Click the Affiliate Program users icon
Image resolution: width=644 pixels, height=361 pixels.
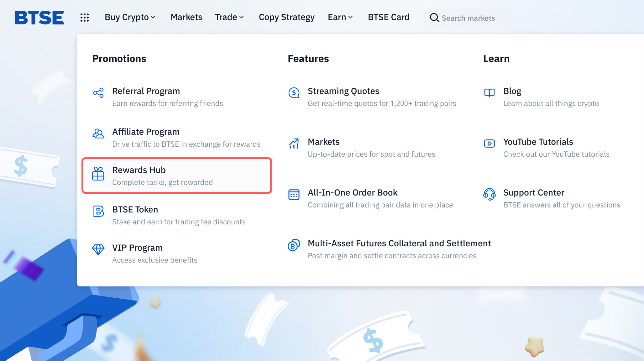point(98,132)
